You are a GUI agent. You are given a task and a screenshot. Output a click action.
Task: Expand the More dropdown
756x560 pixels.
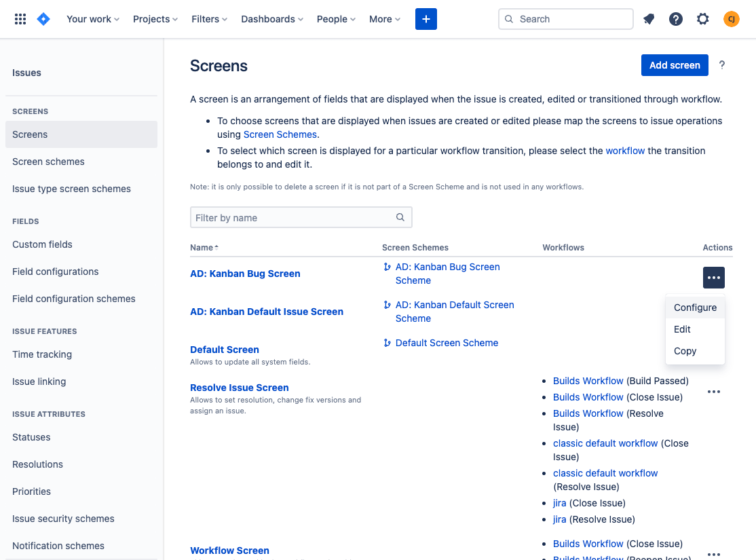[x=385, y=19]
